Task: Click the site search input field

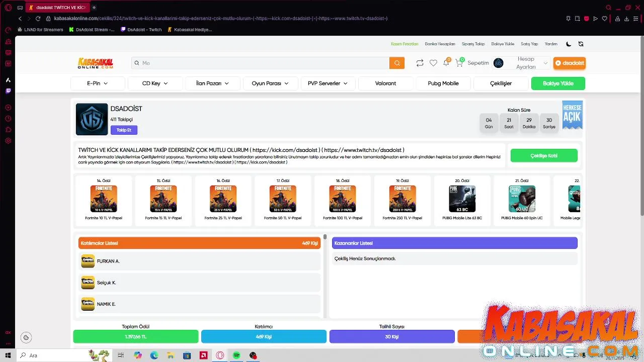Action: pyautogui.click(x=261, y=63)
